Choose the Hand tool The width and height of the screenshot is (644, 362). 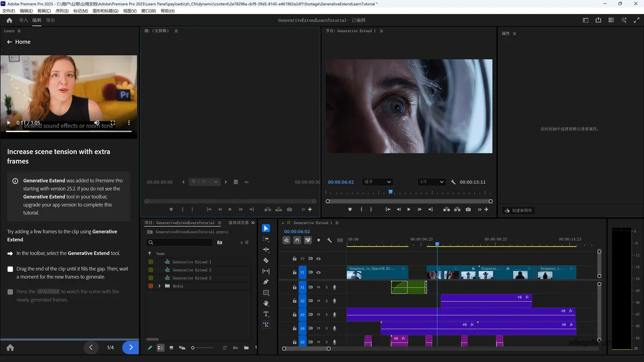[266, 304]
